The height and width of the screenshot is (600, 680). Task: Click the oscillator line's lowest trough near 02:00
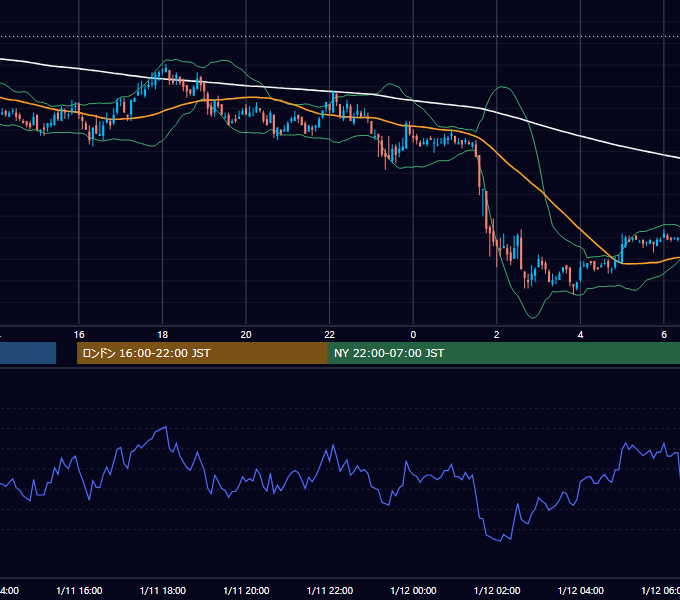point(500,541)
